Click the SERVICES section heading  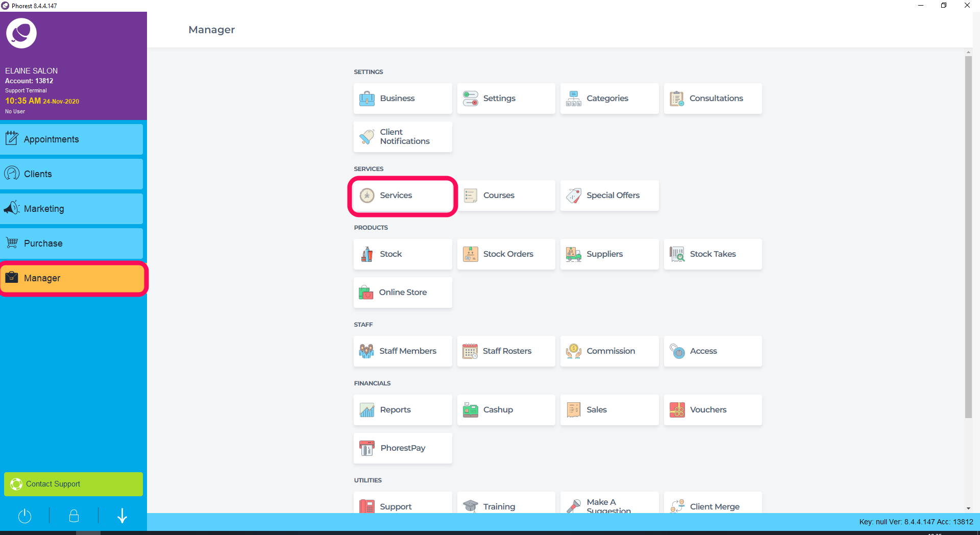369,169
